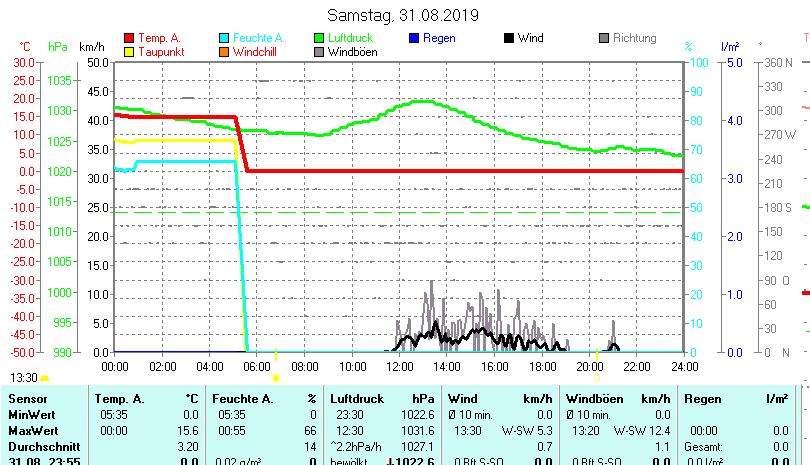Click the blue Regen legend swatch
This screenshot has height=465, width=810.
(414, 38)
